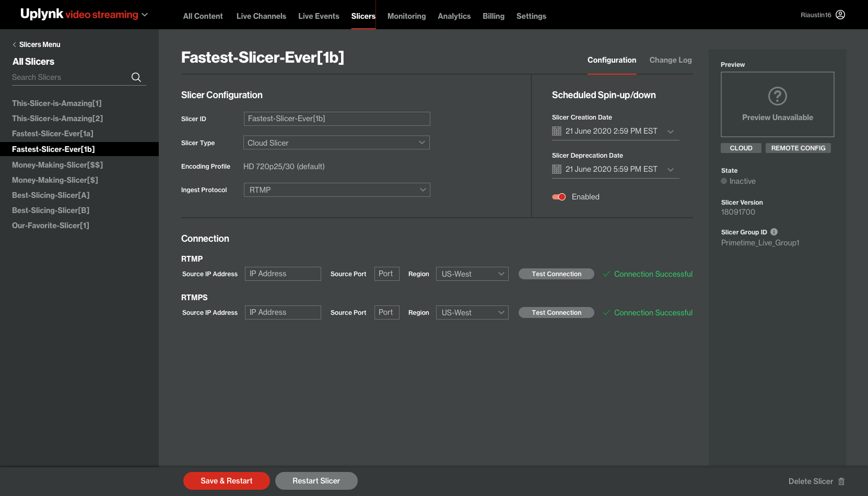Viewport: 868px width, 496px height.
Task: Click the Slicer Deprecation Date calendar icon
Action: point(557,169)
